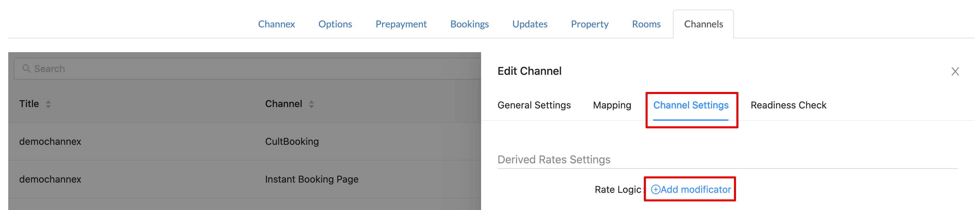Close the Edit Channel panel
The width and height of the screenshot is (980, 210).
pyautogui.click(x=955, y=71)
